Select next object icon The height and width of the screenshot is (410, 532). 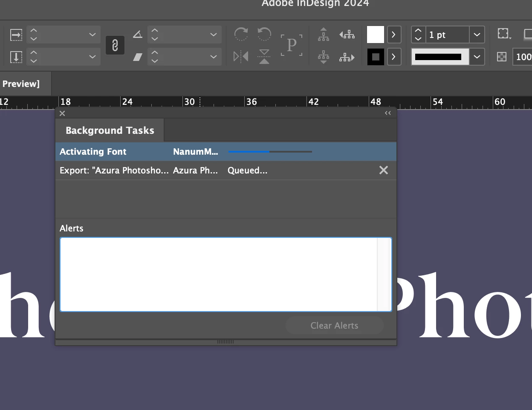pos(347,57)
